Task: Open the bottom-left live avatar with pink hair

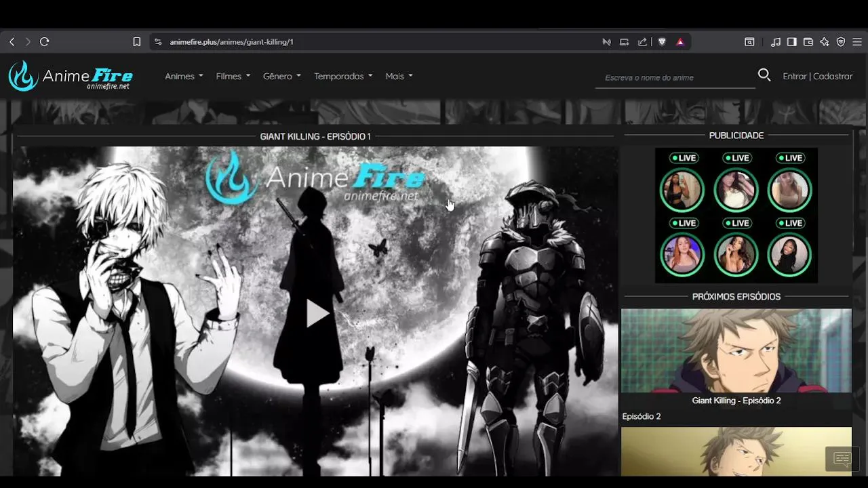Action: tap(682, 255)
